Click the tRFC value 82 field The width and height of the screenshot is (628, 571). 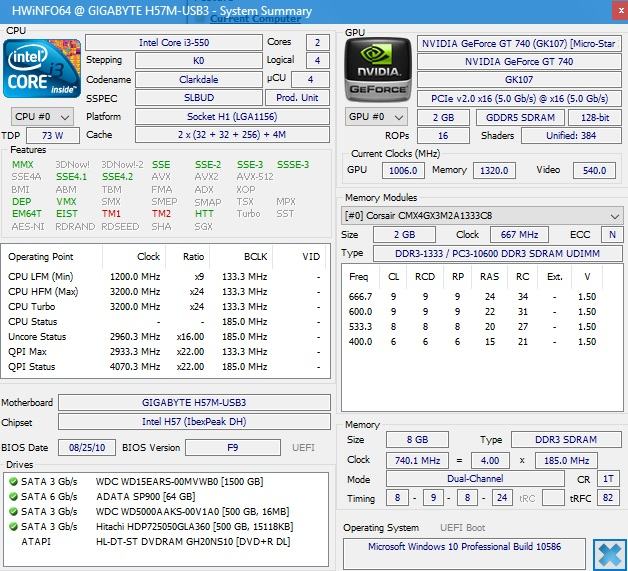coord(608,498)
